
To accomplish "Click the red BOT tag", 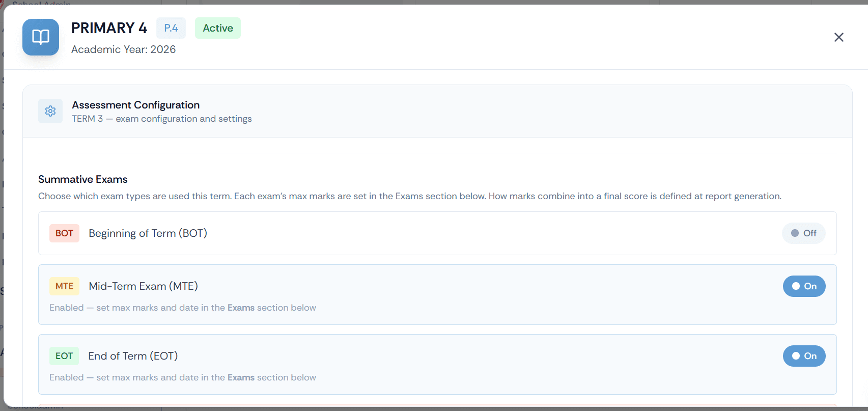I will click(64, 233).
